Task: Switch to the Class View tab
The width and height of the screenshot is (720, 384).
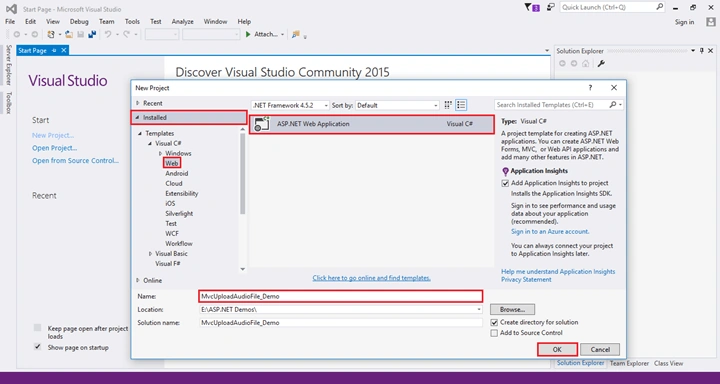Action: click(x=668, y=363)
